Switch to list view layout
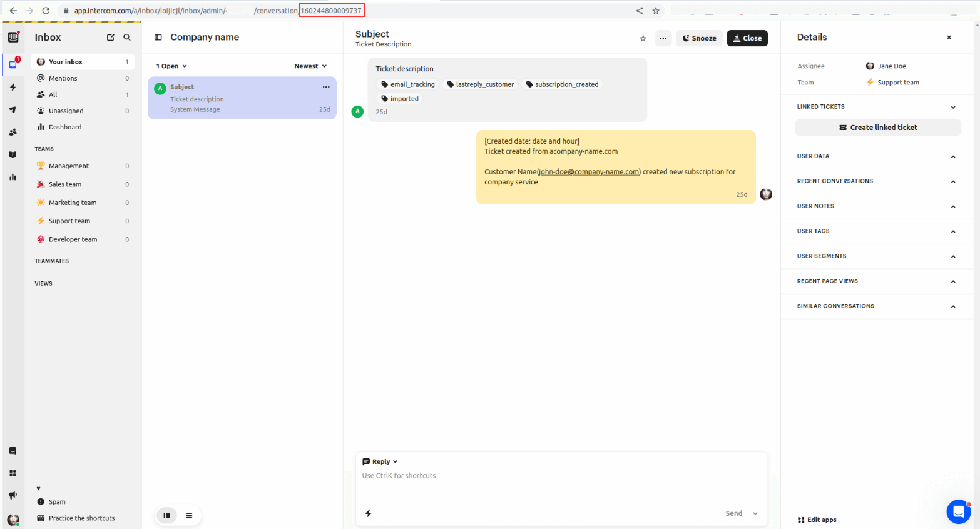980x529 pixels. 189,515
